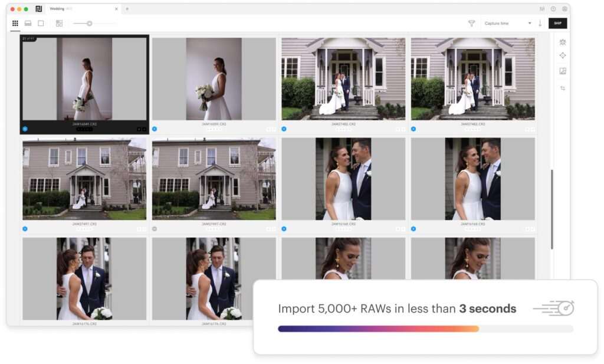
Task: Open the account icon in title bar
Action: tap(564, 9)
